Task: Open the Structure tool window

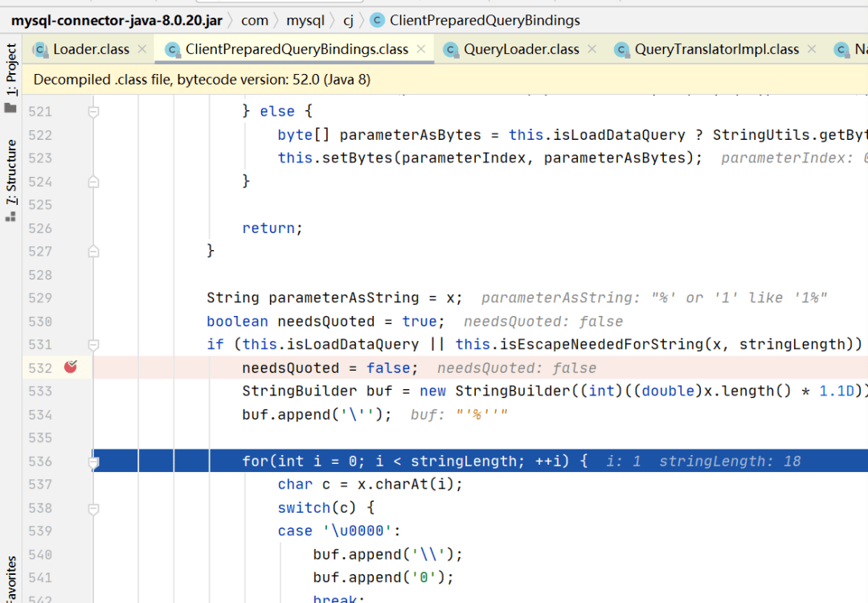Action: point(10,180)
